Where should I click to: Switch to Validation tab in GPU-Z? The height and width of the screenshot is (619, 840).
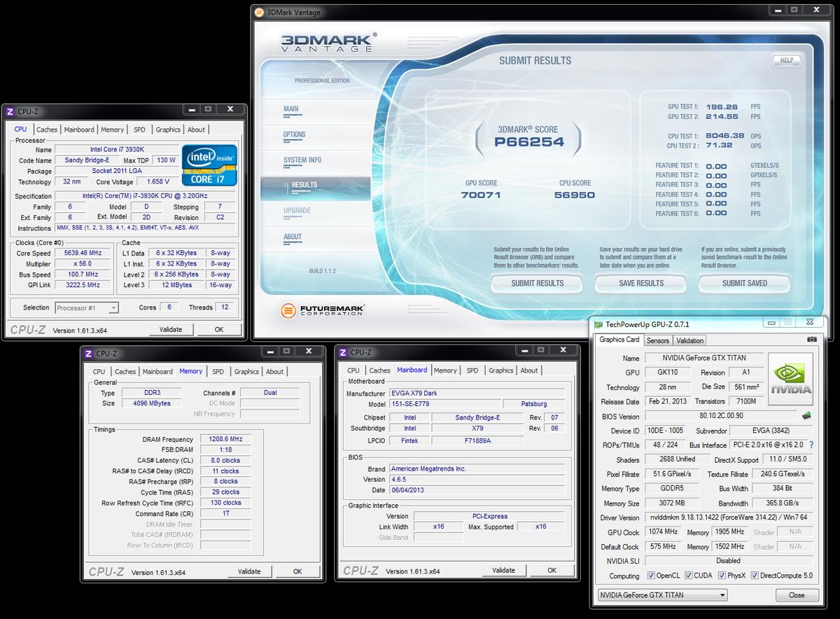(689, 340)
